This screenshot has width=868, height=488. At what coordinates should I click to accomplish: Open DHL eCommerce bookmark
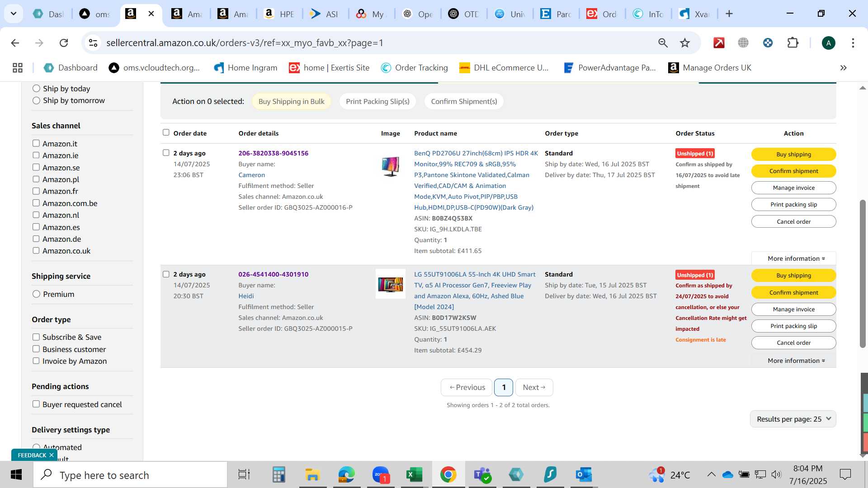[x=504, y=68]
